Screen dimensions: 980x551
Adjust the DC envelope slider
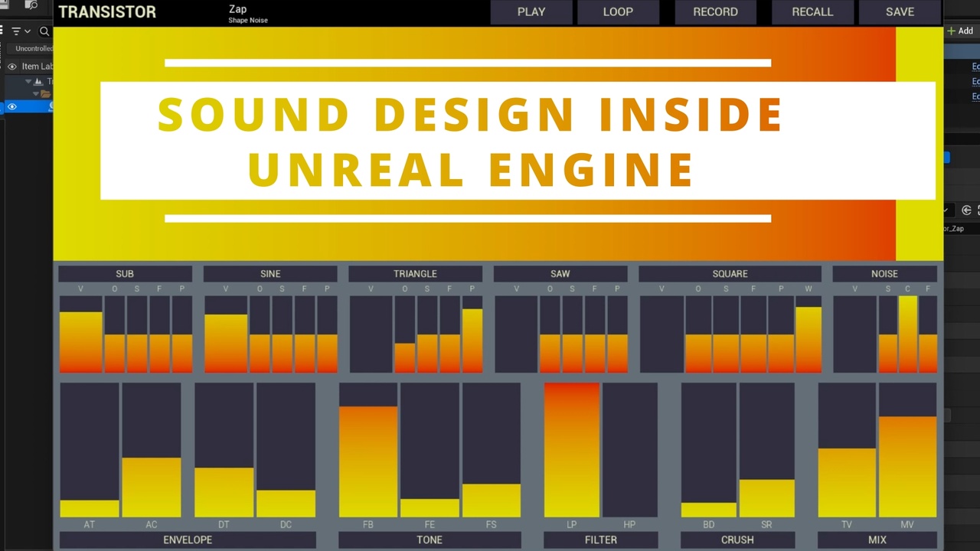tap(286, 450)
